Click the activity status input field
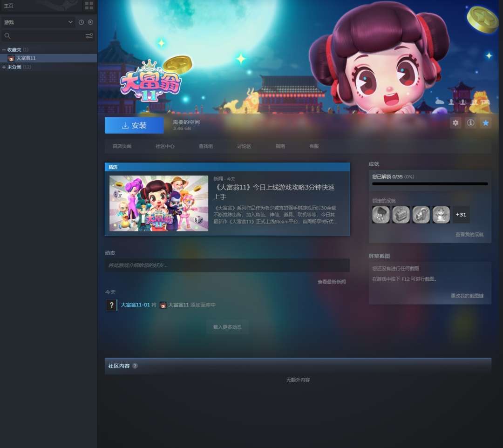503x448 pixels. pyautogui.click(x=227, y=265)
